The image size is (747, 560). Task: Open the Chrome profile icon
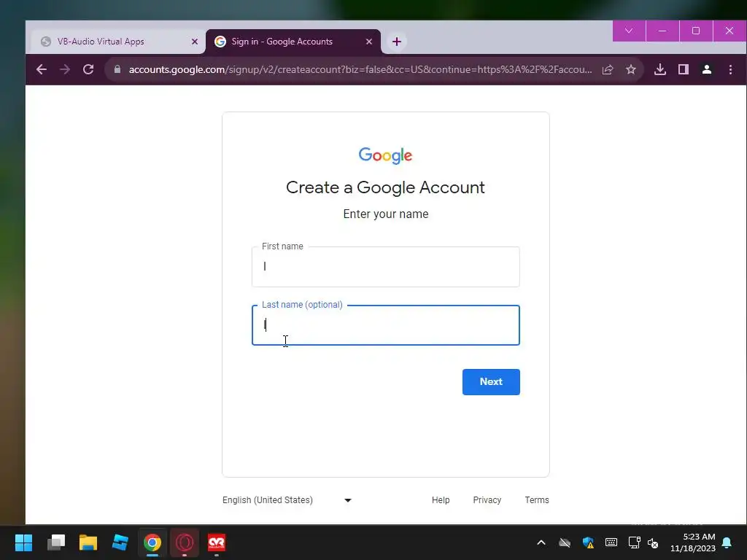pyautogui.click(x=706, y=69)
